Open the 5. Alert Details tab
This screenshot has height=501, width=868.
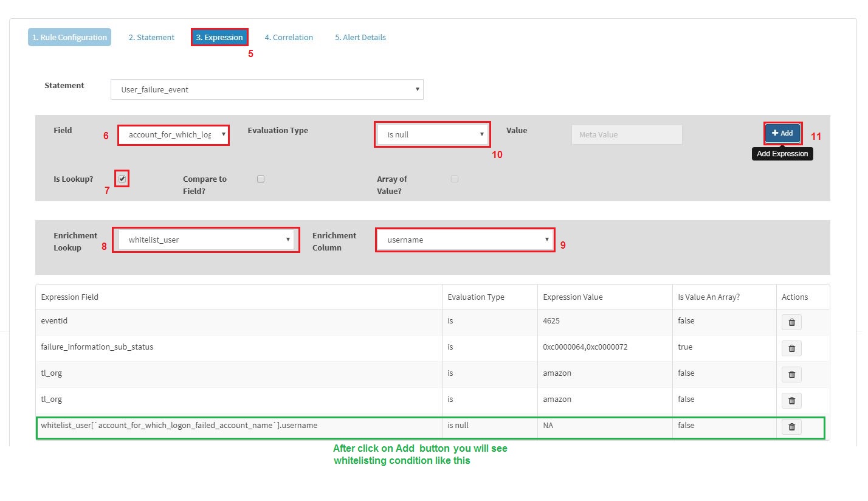(x=360, y=37)
